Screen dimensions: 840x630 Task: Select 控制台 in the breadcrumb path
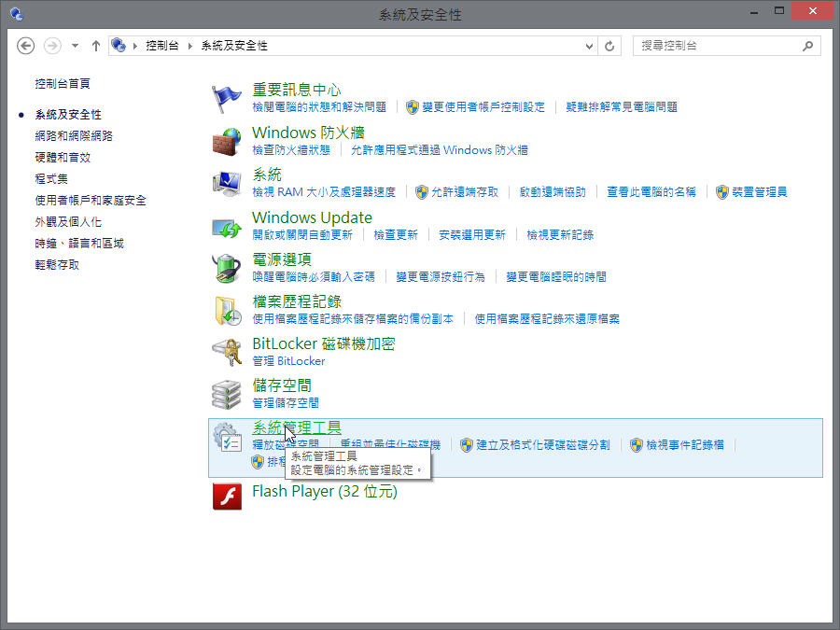click(162, 46)
